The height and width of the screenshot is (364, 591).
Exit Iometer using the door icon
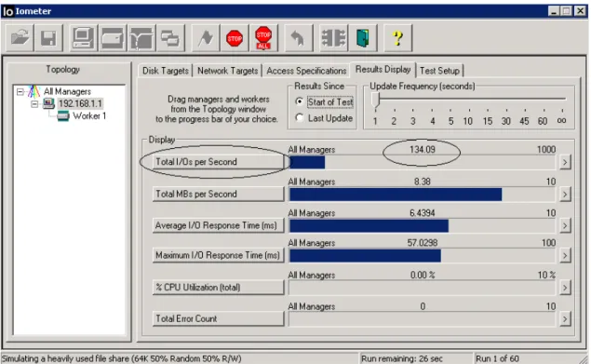tap(363, 38)
